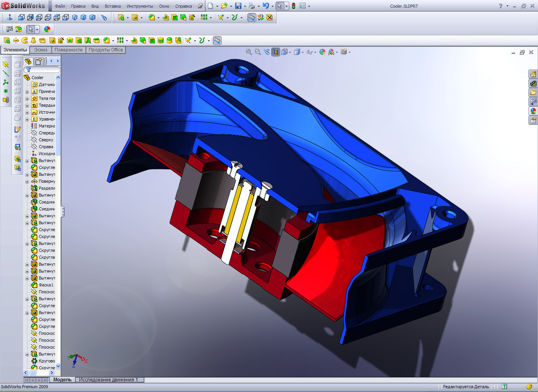Screen dimensions: 538x392
Task: Click the Rebuild traffic light icon
Action: [294, 6]
